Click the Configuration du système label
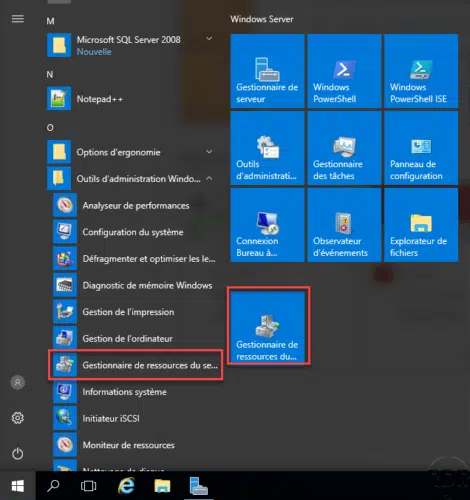Image resolution: width=470 pixels, height=500 pixels. [133, 232]
